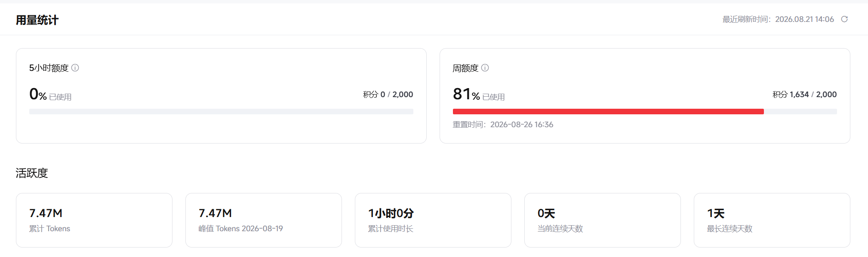Select the 峰值 Tokens 2026-08-19 card

264,220
